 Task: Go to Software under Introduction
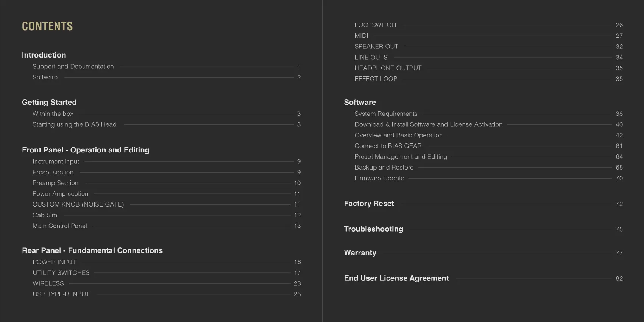click(45, 77)
